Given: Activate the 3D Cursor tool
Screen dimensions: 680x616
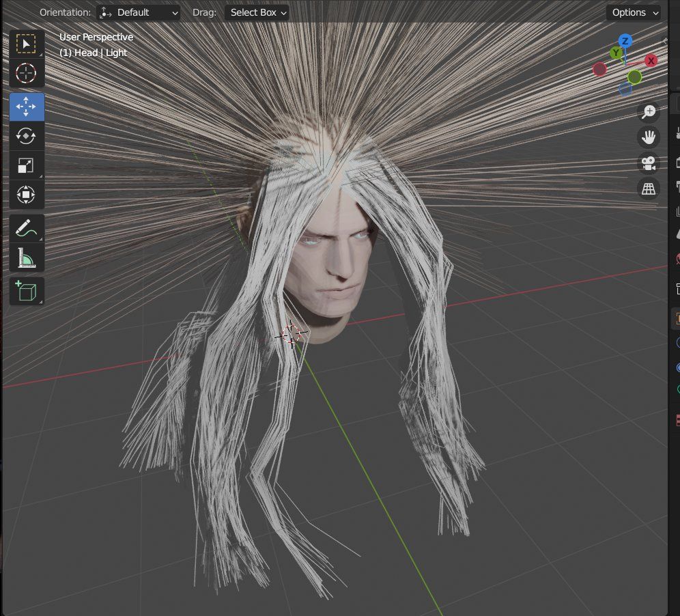Looking at the screenshot, I should 27,73.
